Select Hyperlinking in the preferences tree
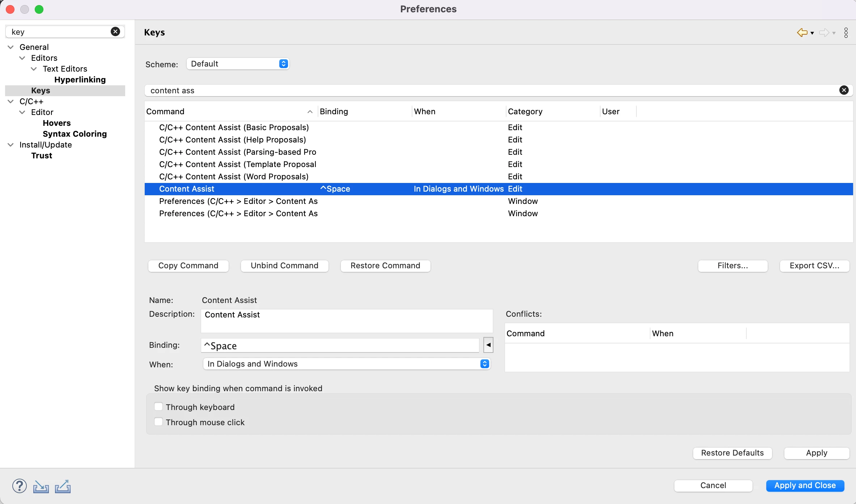 coord(80,80)
